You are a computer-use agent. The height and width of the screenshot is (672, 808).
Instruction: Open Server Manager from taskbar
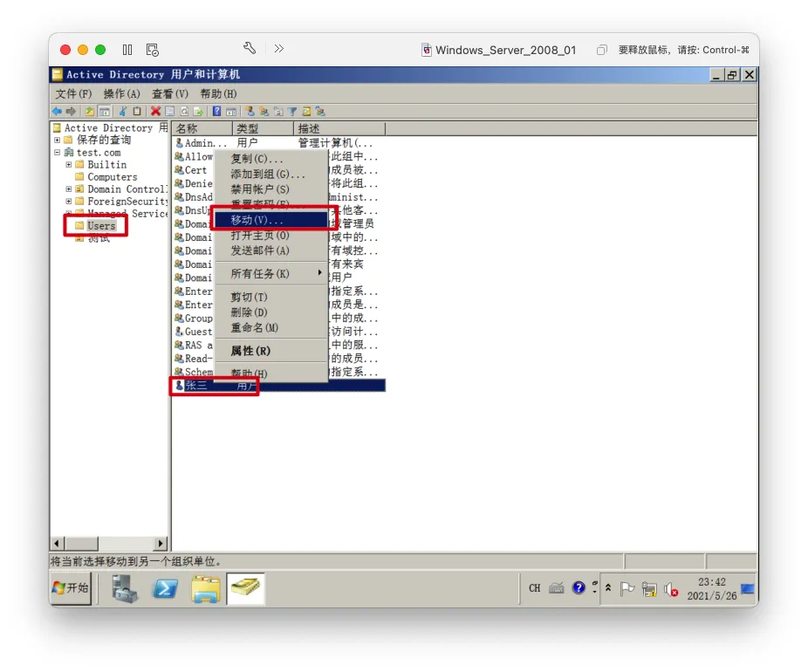pyautogui.click(x=124, y=588)
